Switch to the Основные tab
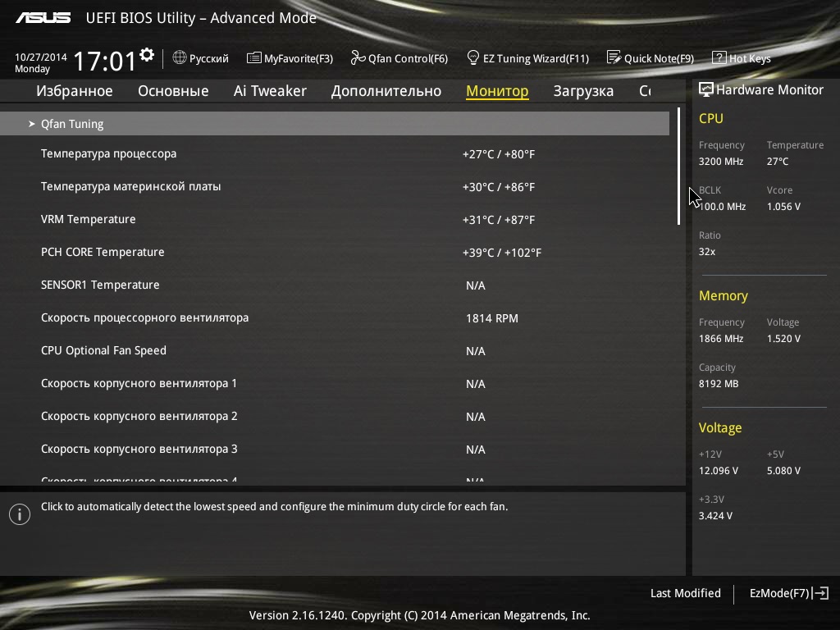Viewport: 840px width, 630px height. (x=173, y=91)
